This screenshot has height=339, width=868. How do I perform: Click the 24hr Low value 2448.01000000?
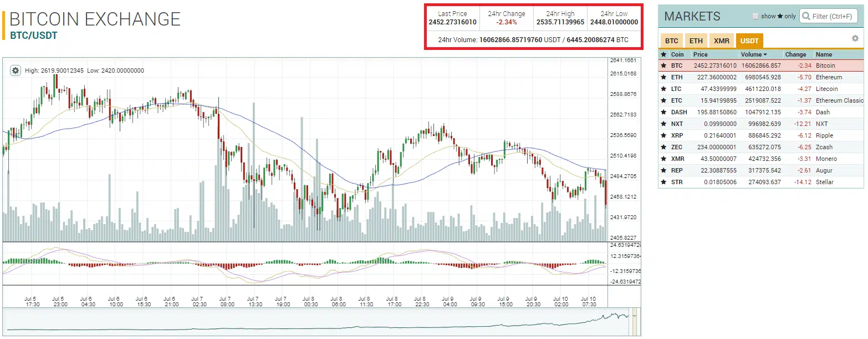tap(614, 22)
